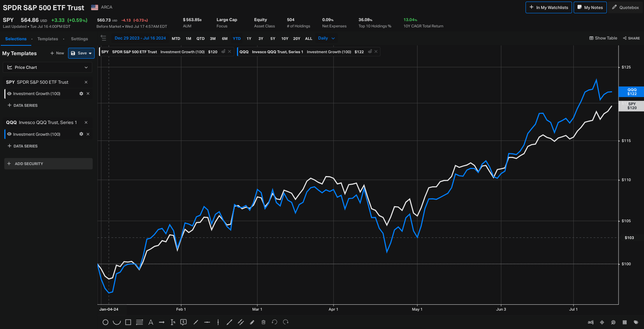Click the ADD SECURITY button
644x329 pixels.
pyautogui.click(x=48, y=164)
